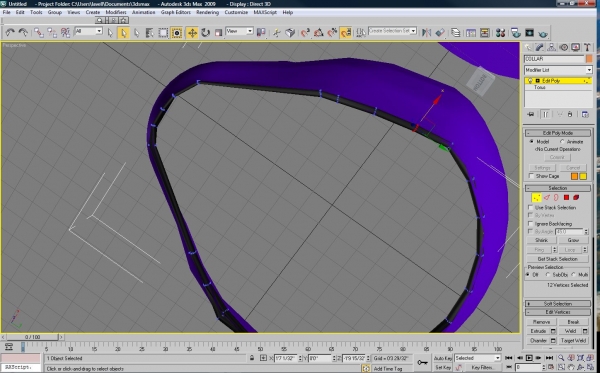The height and width of the screenshot is (373, 600).
Task: Open the Modifiers menu
Action: coord(116,12)
